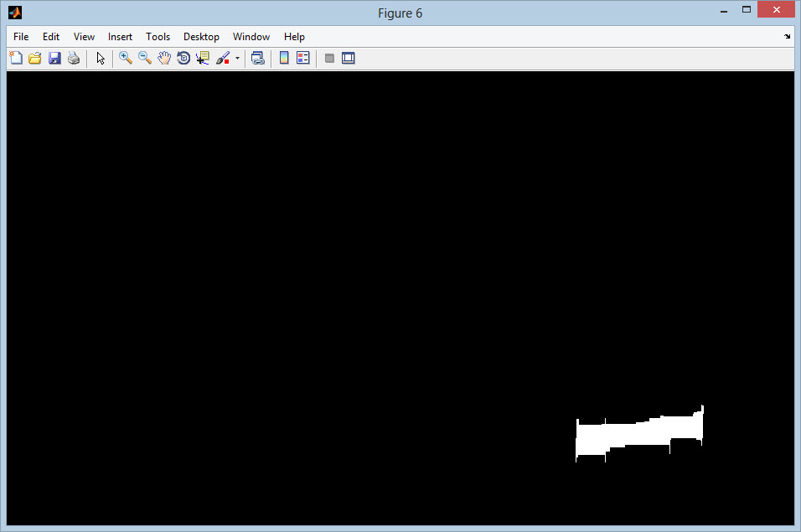Minimize the Figure 6 window
The image size is (801, 532).
click(724, 10)
